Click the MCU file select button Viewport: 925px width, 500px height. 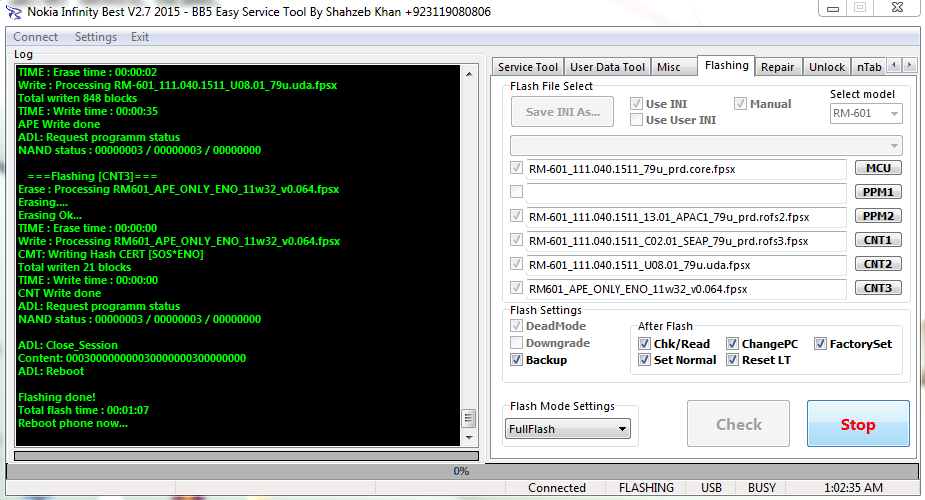[x=878, y=168]
